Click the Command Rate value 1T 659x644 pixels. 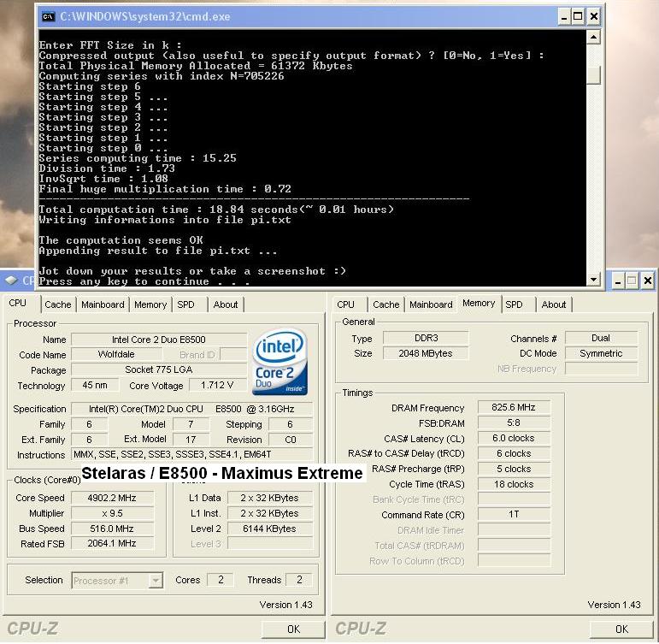(514, 515)
